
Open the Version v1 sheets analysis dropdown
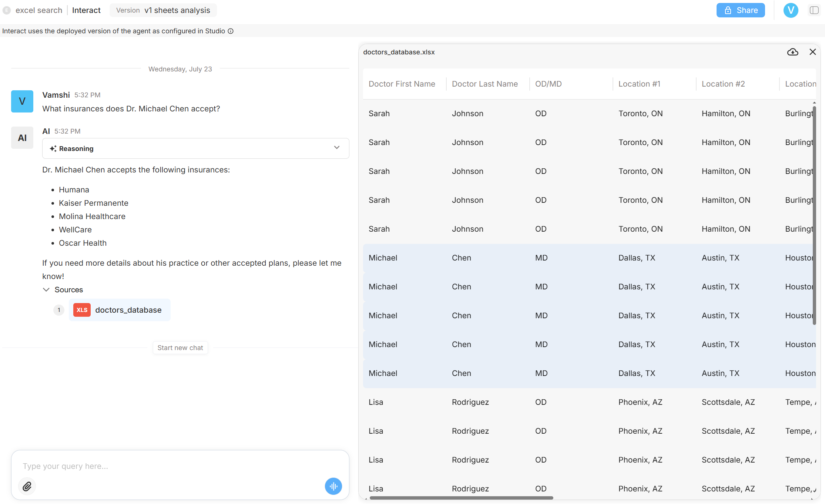163,10
